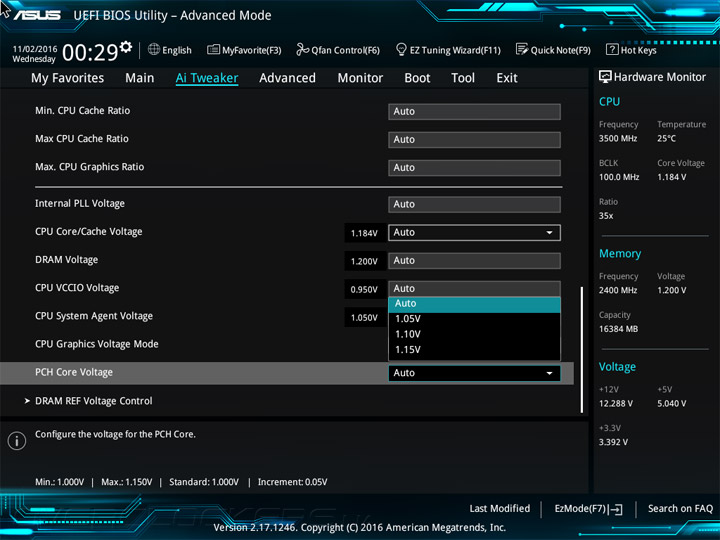
Task: Click Max. CPU Graphics Ratio field
Action: click(x=474, y=168)
